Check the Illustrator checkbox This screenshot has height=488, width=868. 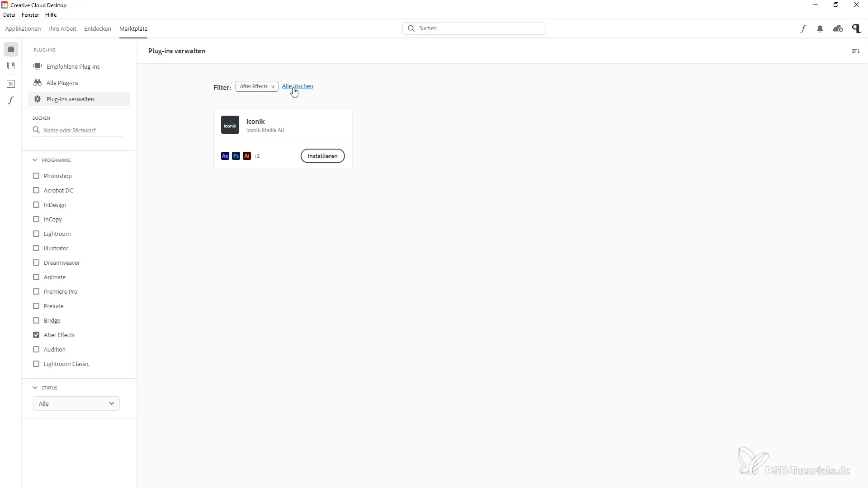36,248
